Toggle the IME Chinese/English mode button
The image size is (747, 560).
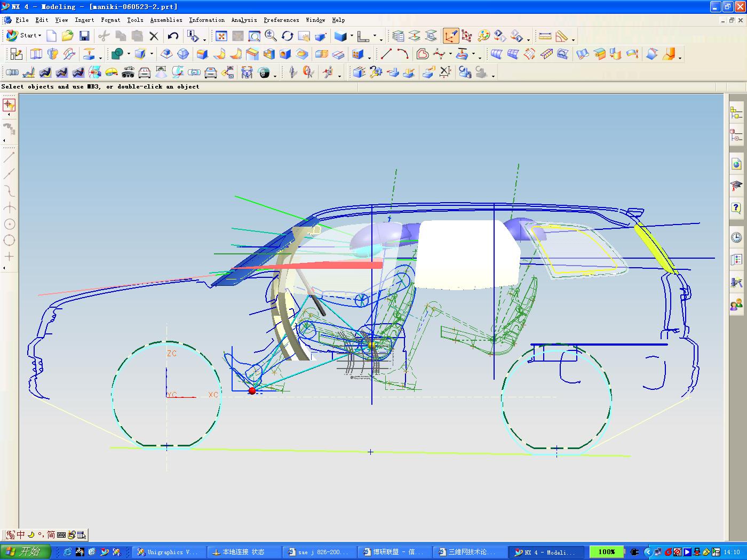pyautogui.click(x=21, y=534)
